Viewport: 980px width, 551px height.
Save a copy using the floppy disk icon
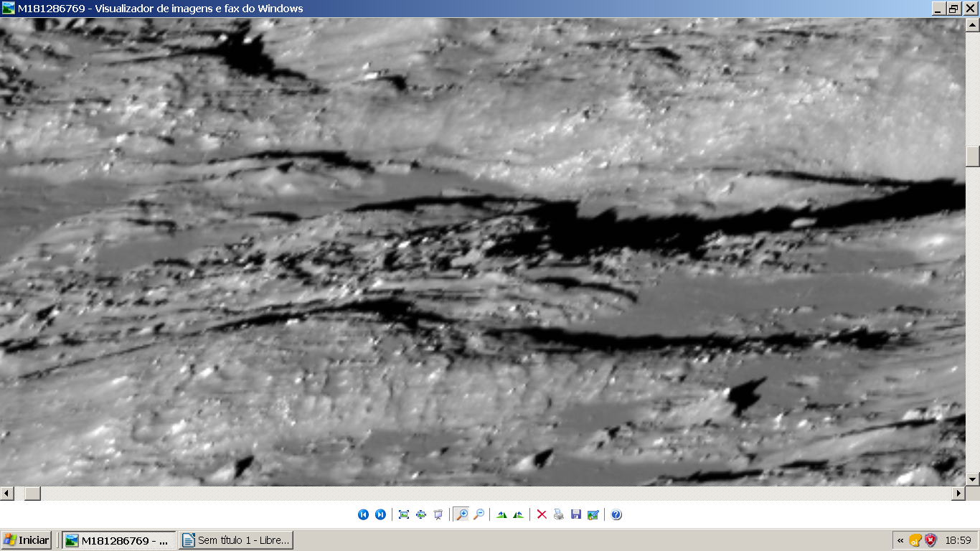click(x=576, y=514)
